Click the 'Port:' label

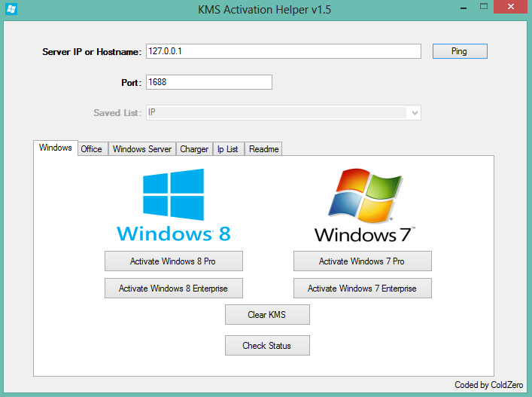(x=131, y=83)
